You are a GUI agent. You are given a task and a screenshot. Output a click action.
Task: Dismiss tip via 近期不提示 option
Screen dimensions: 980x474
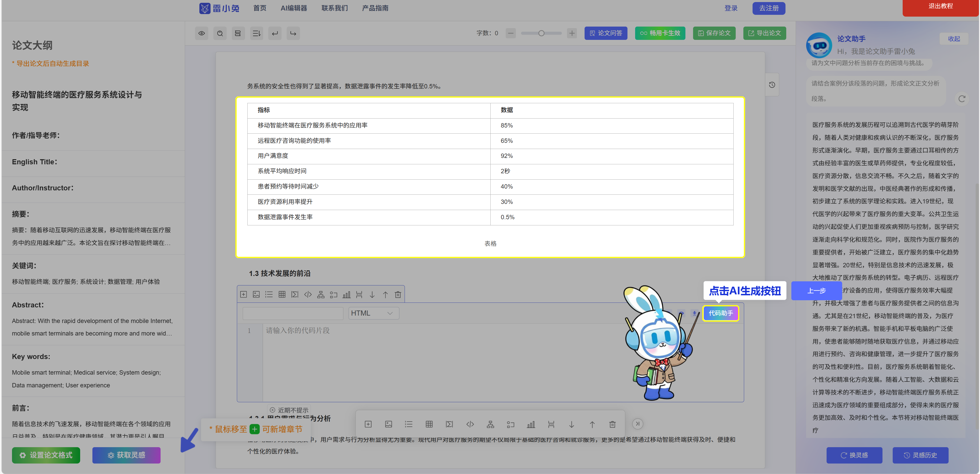289,410
